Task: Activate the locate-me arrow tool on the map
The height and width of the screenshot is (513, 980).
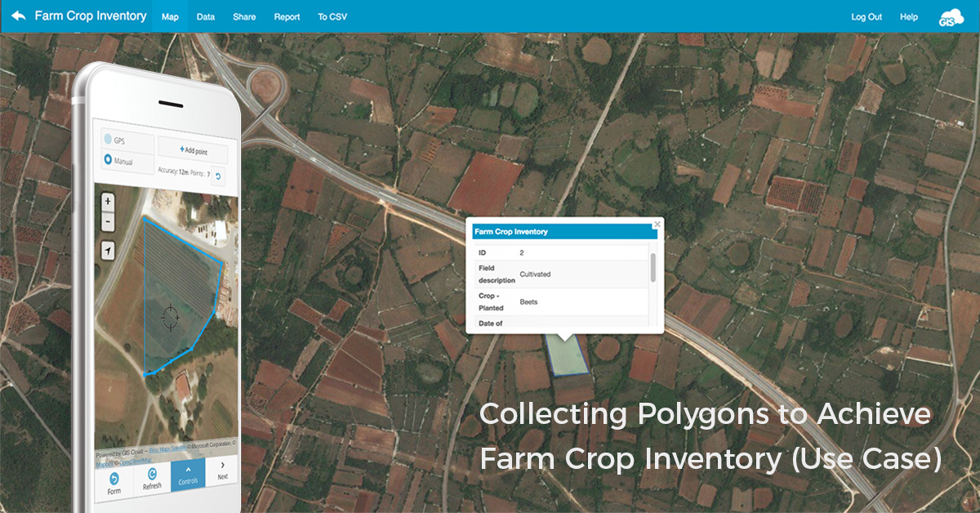Action: [x=109, y=251]
